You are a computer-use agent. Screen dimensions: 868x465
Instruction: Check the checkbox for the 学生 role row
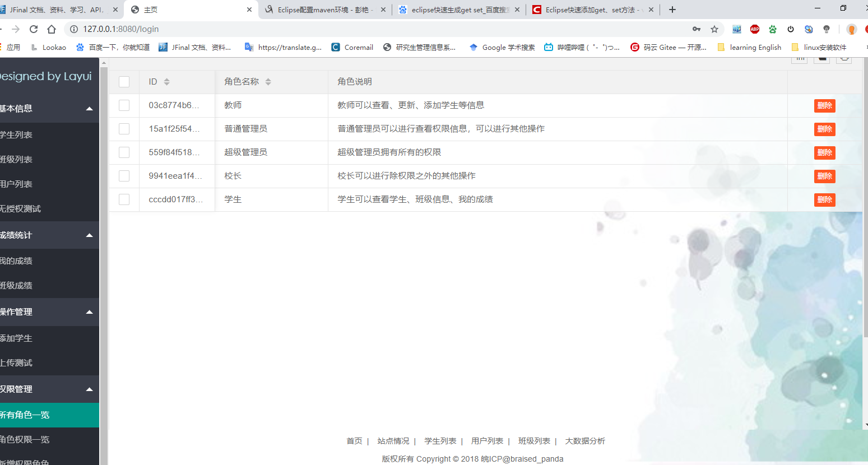124,199
